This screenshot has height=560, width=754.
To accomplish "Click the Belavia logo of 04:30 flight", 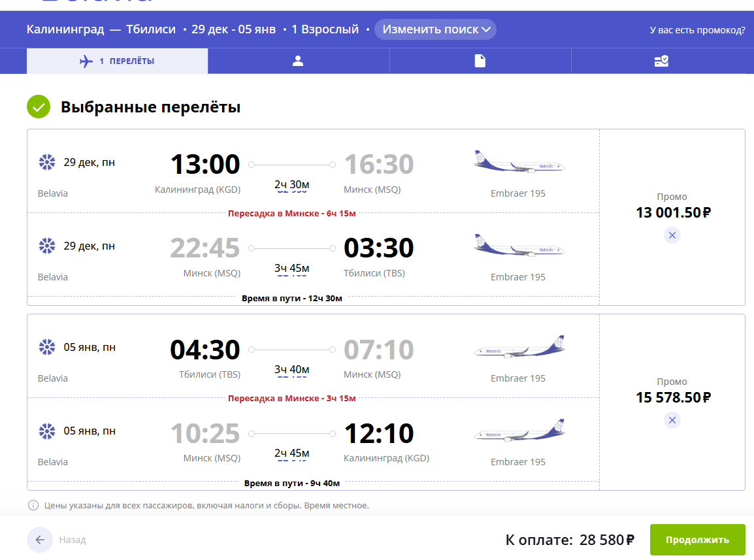I will (x=46, y=347).
